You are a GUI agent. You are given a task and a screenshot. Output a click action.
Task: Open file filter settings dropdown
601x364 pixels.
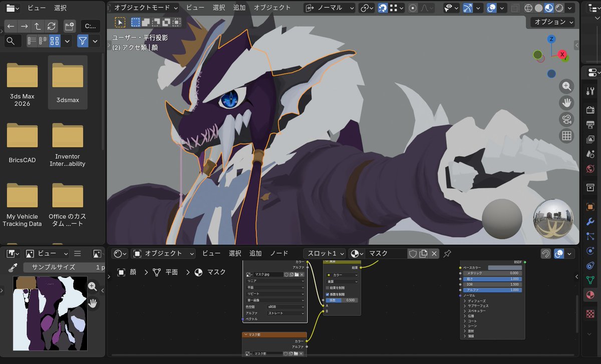[x=95, y=41]
